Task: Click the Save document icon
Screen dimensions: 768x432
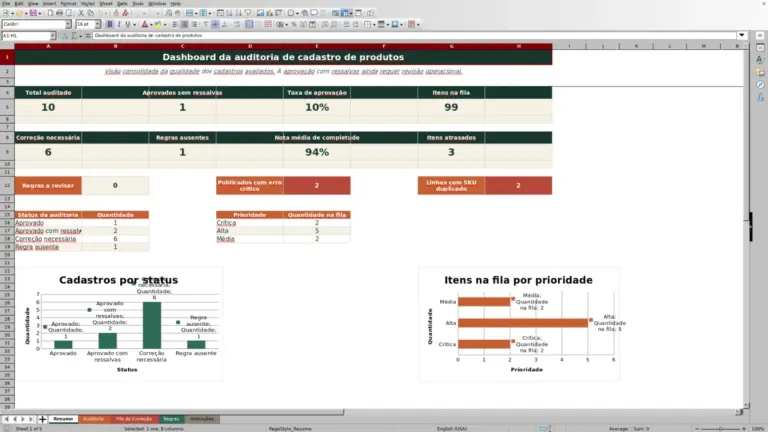Action: pos(33,13)
